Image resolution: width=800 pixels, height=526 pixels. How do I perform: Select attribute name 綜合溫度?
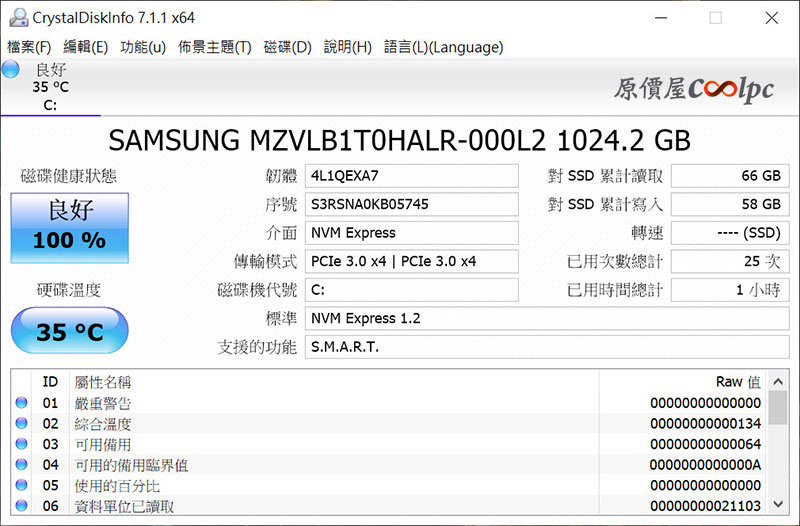[x=103, y=423]
